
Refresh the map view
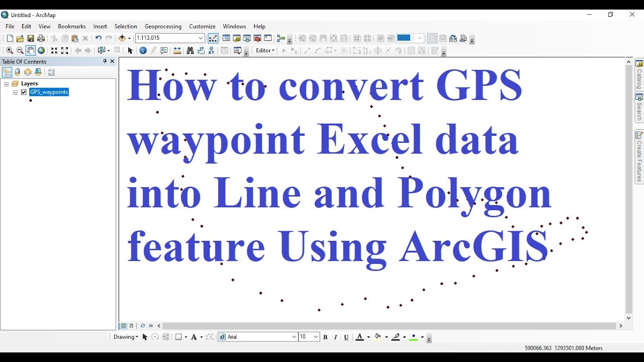click(x=143, y=326)
